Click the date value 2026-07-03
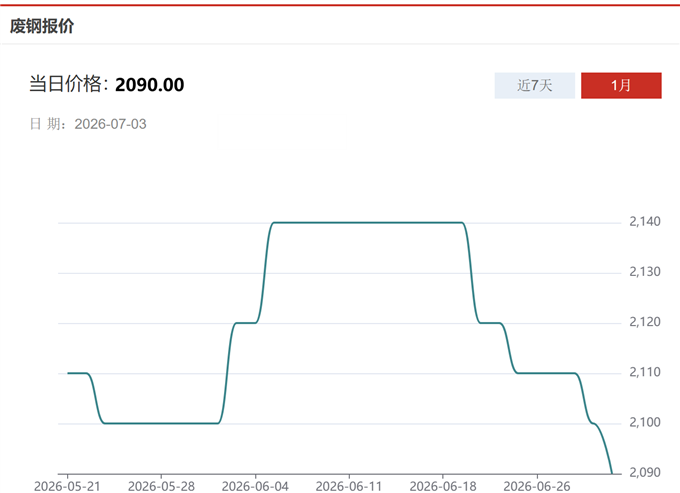680x493 pixels. pos(111,124)
